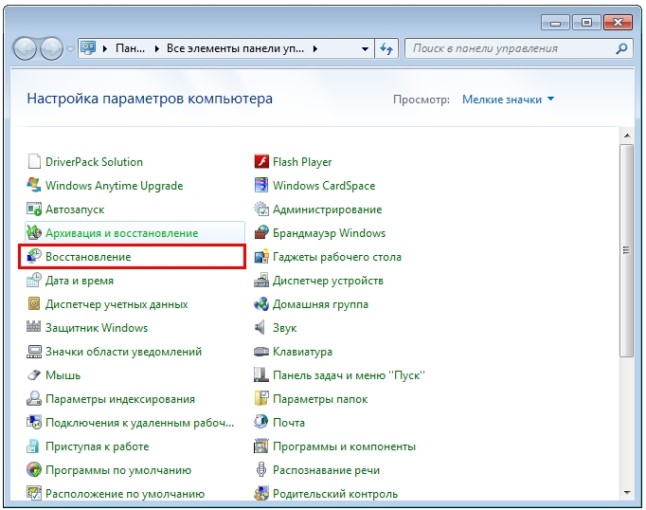
Task: Expand arrow after Пан... breadcrumb
Action: coord(157,49)
